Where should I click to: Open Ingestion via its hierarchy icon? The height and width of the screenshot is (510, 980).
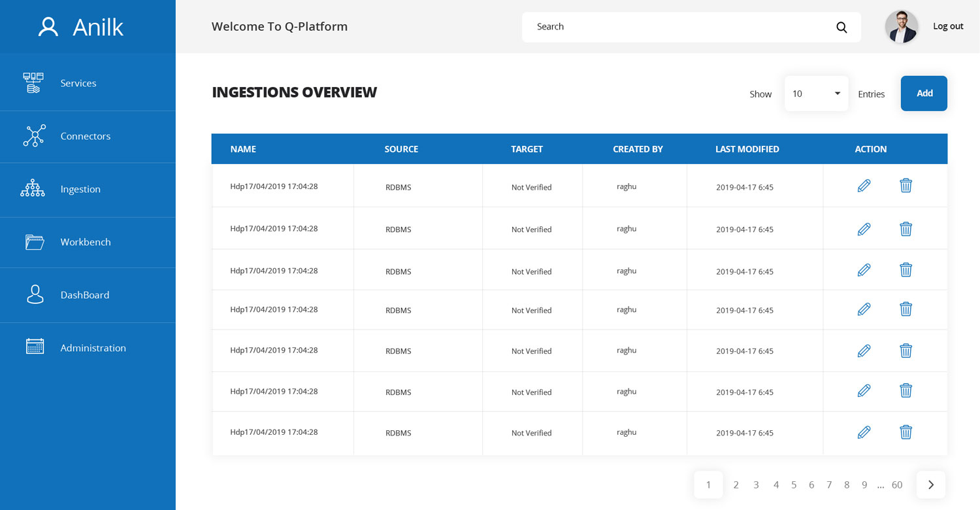click(x=33, y=189)
